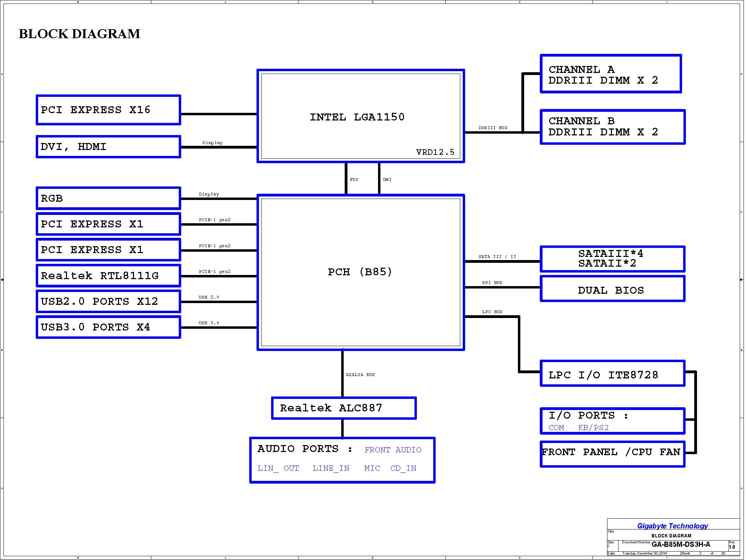Click the PCH (B85) chipset block
The height and width of the screenshot is (560, 747).
click(361, 273)
